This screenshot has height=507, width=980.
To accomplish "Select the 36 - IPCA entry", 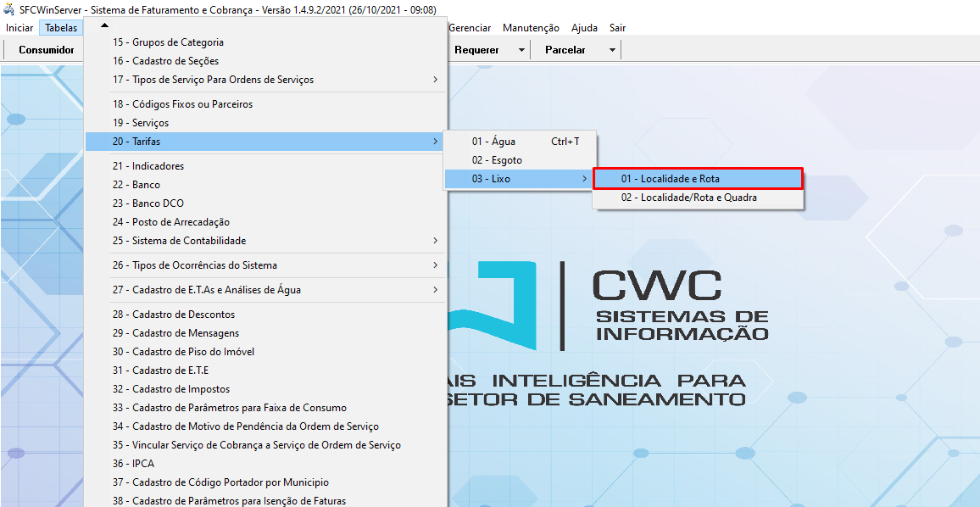I will 133,464.
